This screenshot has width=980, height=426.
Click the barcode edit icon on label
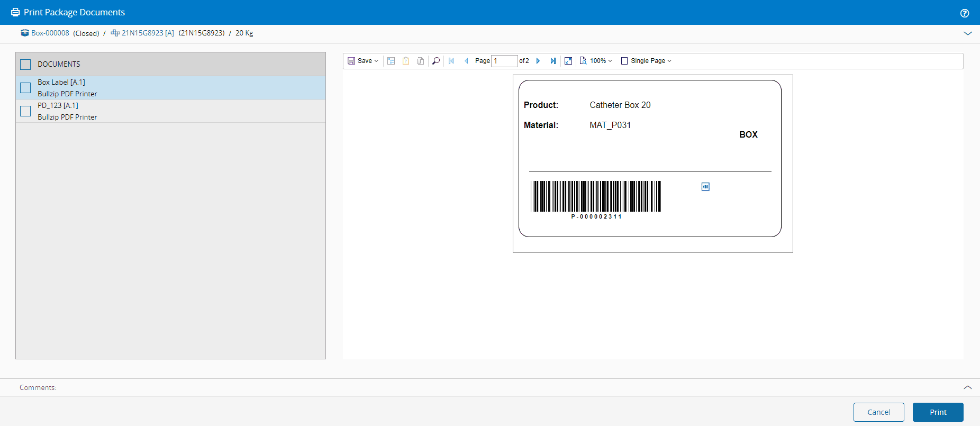coord(705,187)
